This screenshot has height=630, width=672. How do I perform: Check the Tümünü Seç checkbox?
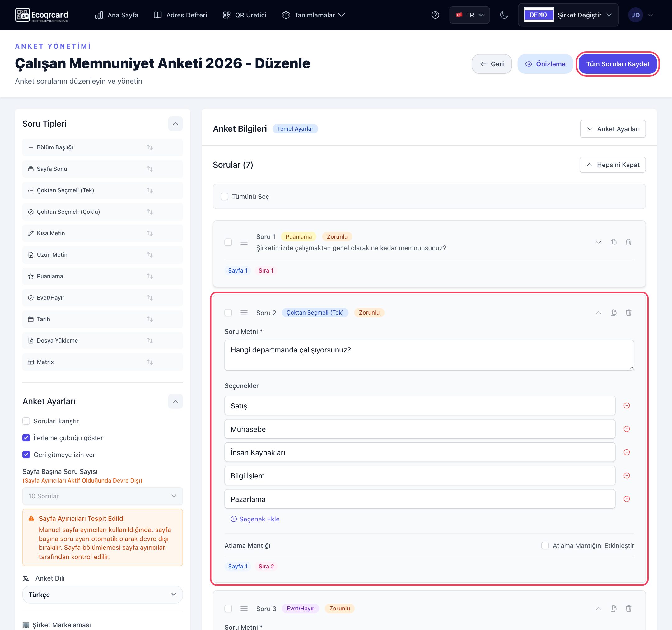(x=224, y=196)
